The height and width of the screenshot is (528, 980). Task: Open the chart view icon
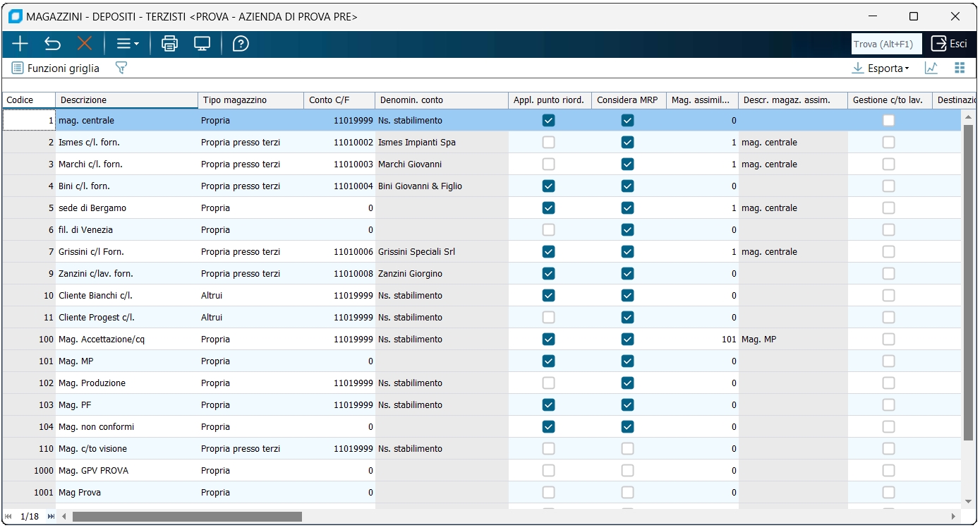coord(931,68)
